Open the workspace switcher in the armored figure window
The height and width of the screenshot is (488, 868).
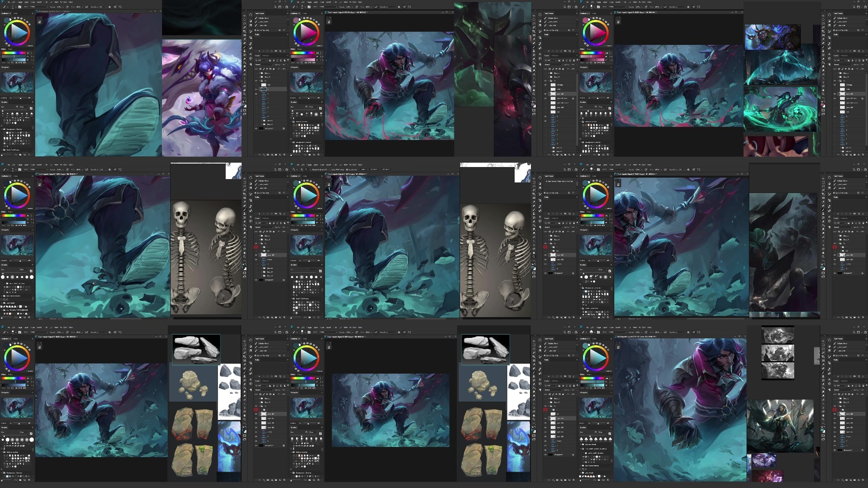pyautogui.click(x=858, y=169)
